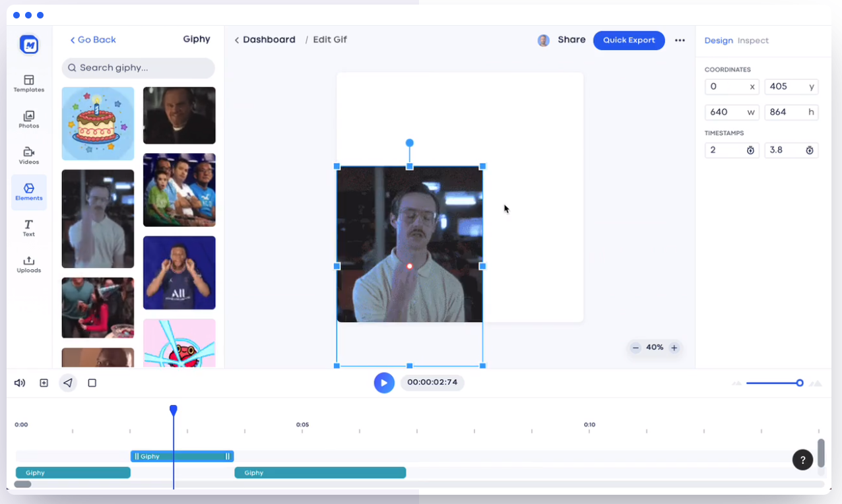Click the Quick Export button

click(629, 40)
